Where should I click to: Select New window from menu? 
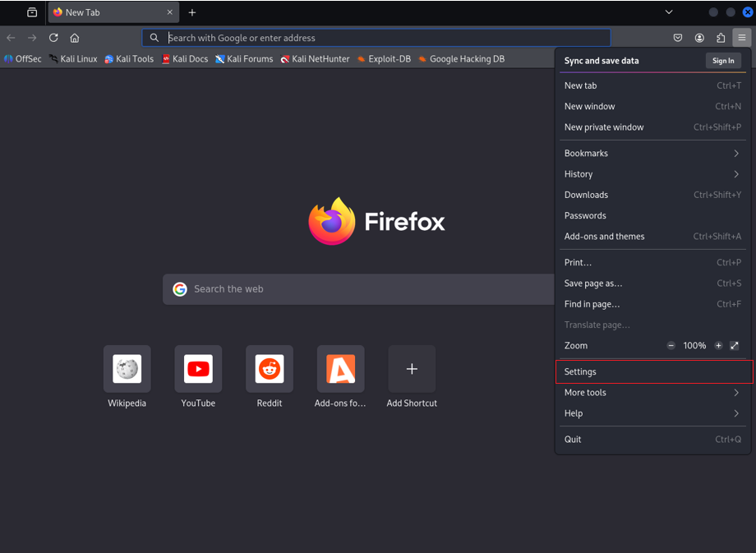click(x=652, y=106)
